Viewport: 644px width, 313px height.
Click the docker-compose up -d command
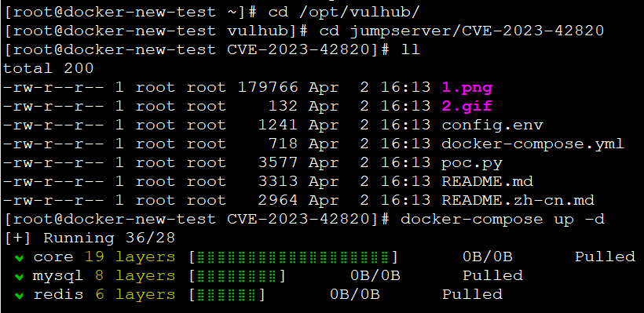pyautogui.click(x=503, y=220)
